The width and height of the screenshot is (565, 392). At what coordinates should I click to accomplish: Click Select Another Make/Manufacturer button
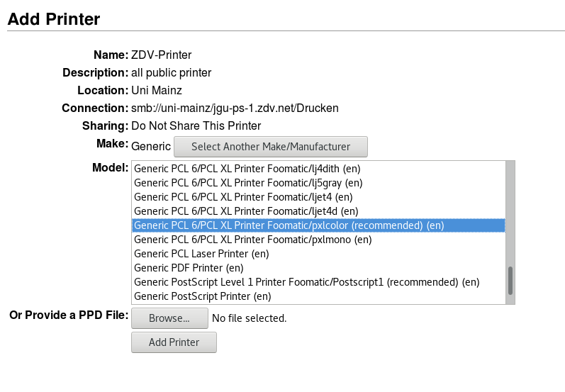pos(271,147)
